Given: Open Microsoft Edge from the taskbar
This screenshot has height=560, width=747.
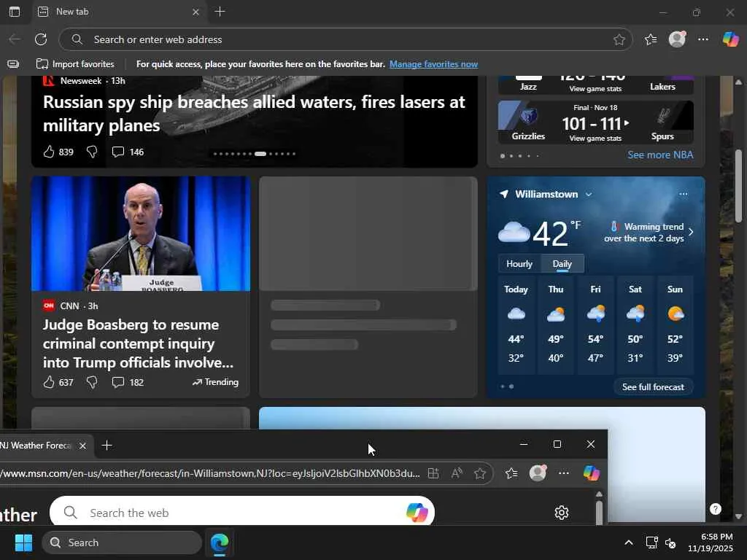Looking at the screenshot, I should pos(220,542).
